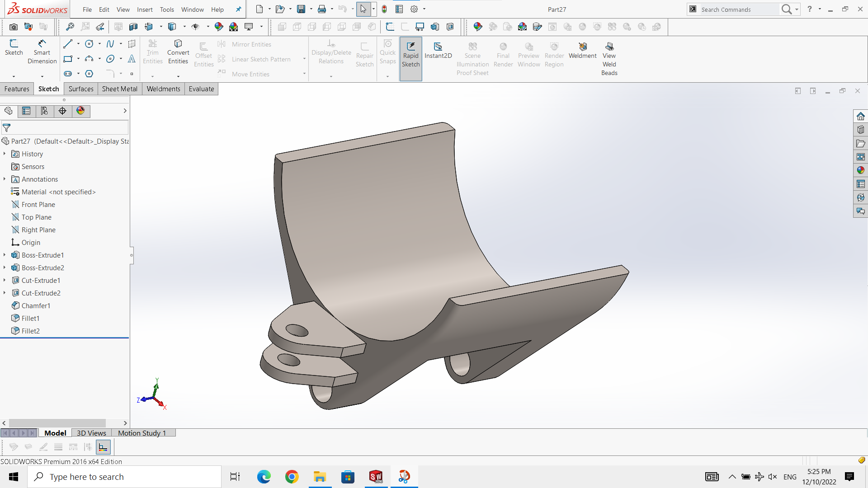Viewport: 868px width, 488px height.
Task: Toggle the Rapid Sketch button off
Action: coord(411,58)
